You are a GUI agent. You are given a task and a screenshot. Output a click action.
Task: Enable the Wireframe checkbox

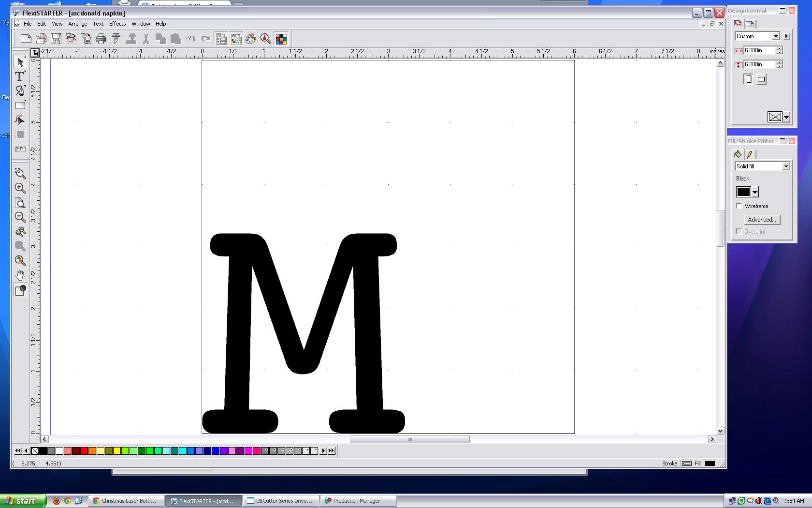739,206
